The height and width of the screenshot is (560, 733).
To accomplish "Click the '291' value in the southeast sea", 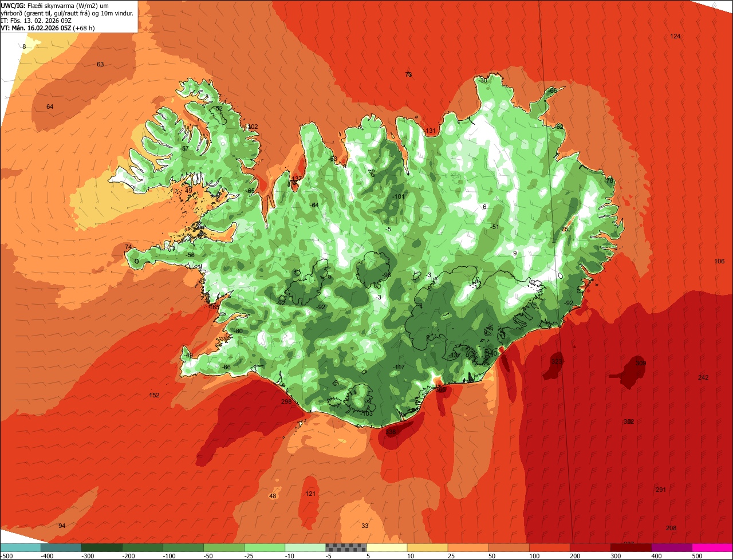I will [660, 490].
